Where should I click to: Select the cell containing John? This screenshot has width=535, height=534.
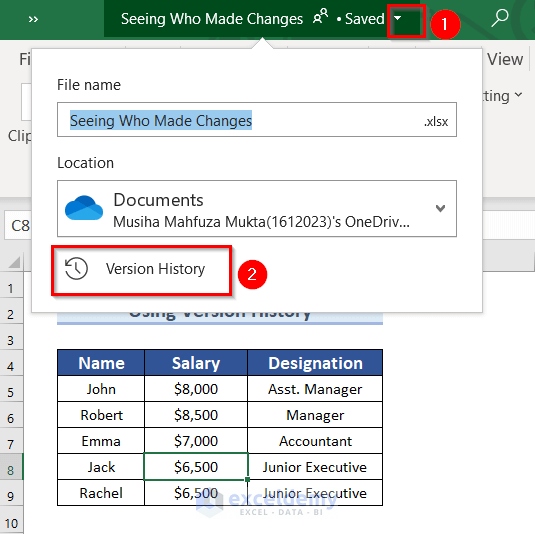click(101, 389)
